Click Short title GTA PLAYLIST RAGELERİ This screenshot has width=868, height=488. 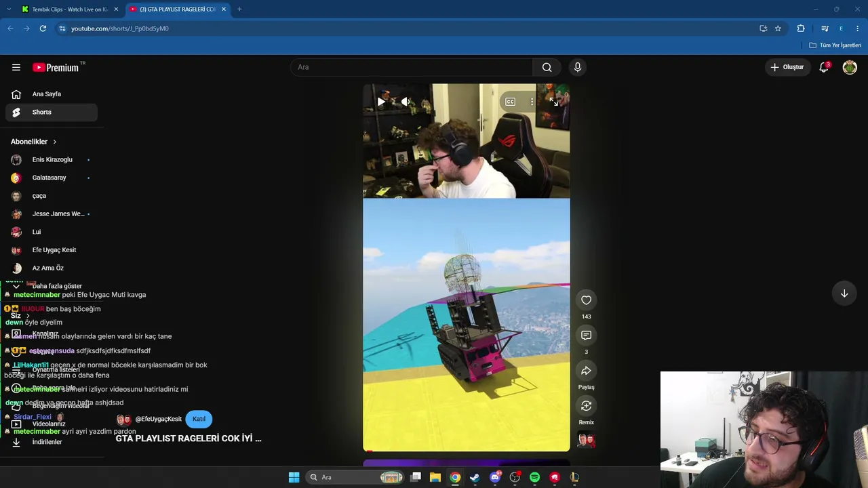click(x=188, y=439)
